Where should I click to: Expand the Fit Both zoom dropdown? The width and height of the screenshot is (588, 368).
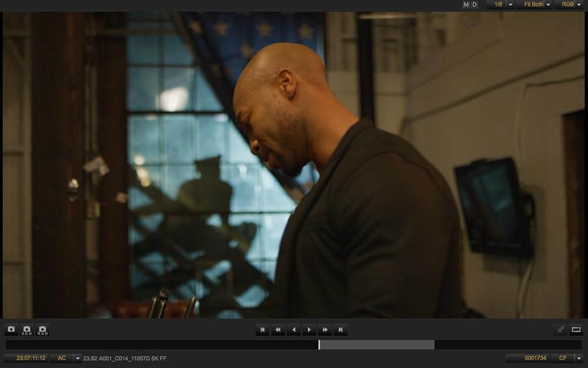[x=548, y=5]
